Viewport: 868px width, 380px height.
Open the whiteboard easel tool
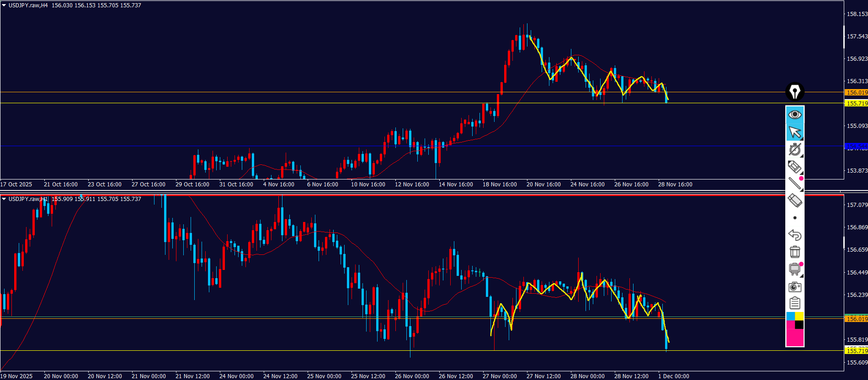point(795,269)
